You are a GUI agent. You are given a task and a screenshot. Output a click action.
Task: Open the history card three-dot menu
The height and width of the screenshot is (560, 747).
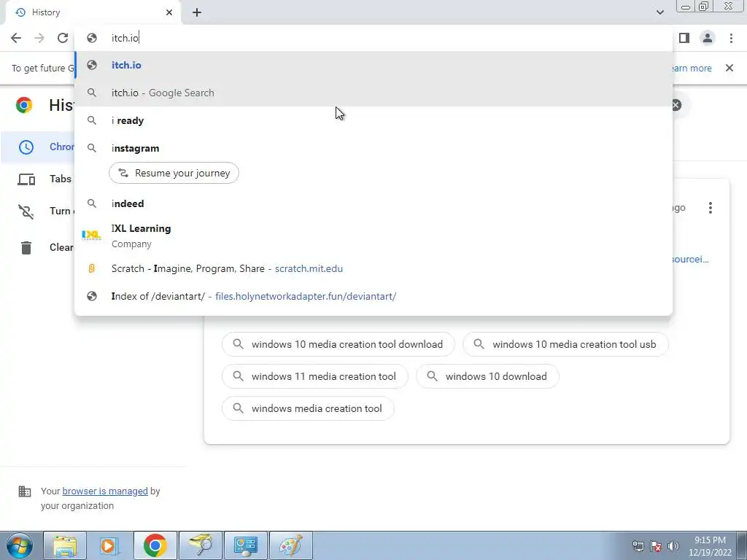coord(711,208)
